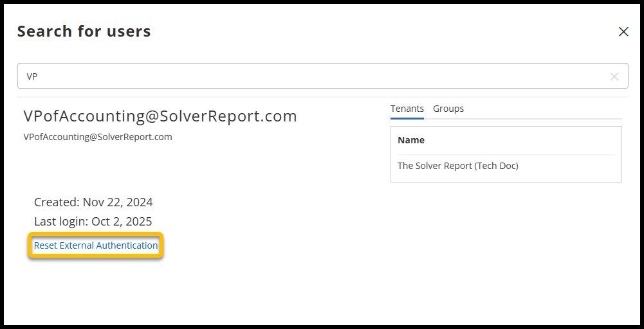Click the word Reset in the highlighted link
The height and width of the screenshot is (329, 644).
(45, 245)
